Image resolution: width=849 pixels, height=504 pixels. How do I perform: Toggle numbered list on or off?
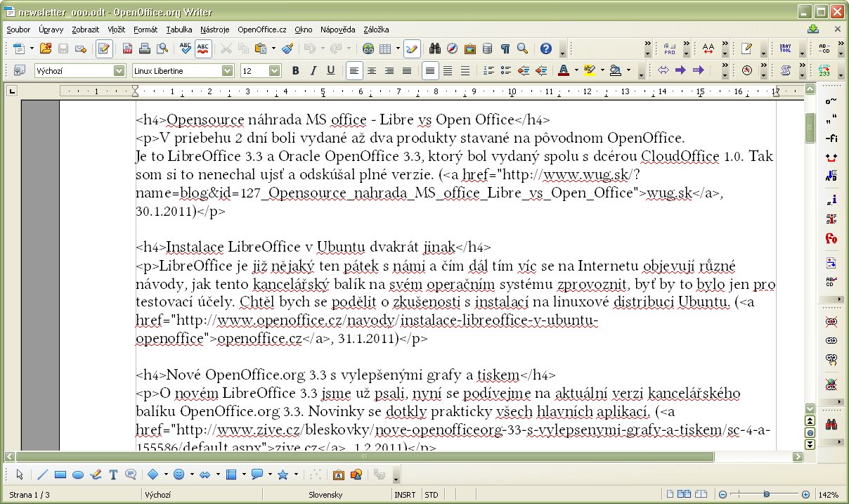[488, 70]
